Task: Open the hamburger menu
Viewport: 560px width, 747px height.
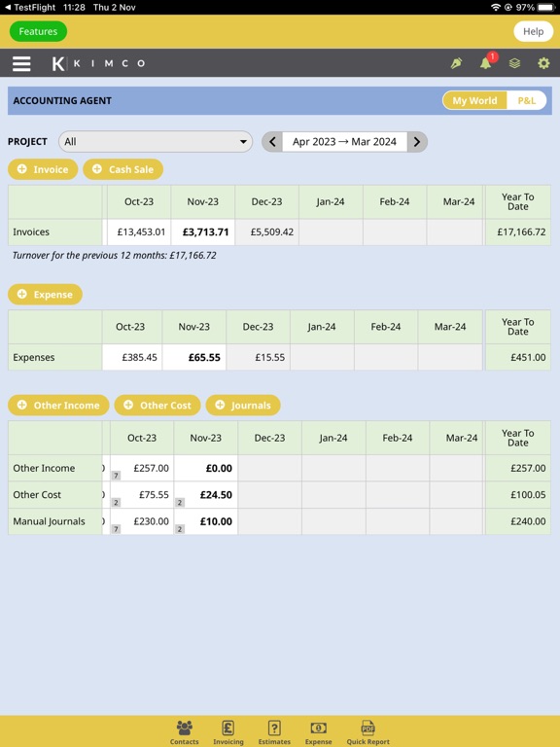Action: (x=21, y=63)
